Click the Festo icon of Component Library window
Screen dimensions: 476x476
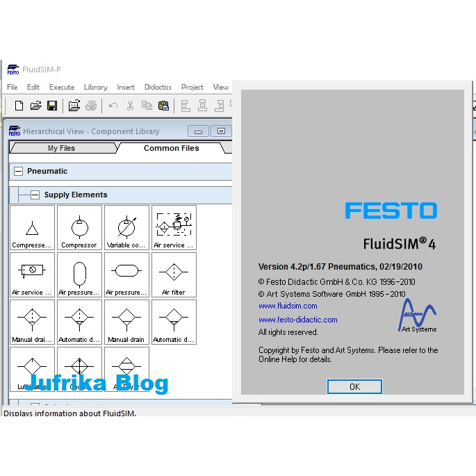coord(15,131)
